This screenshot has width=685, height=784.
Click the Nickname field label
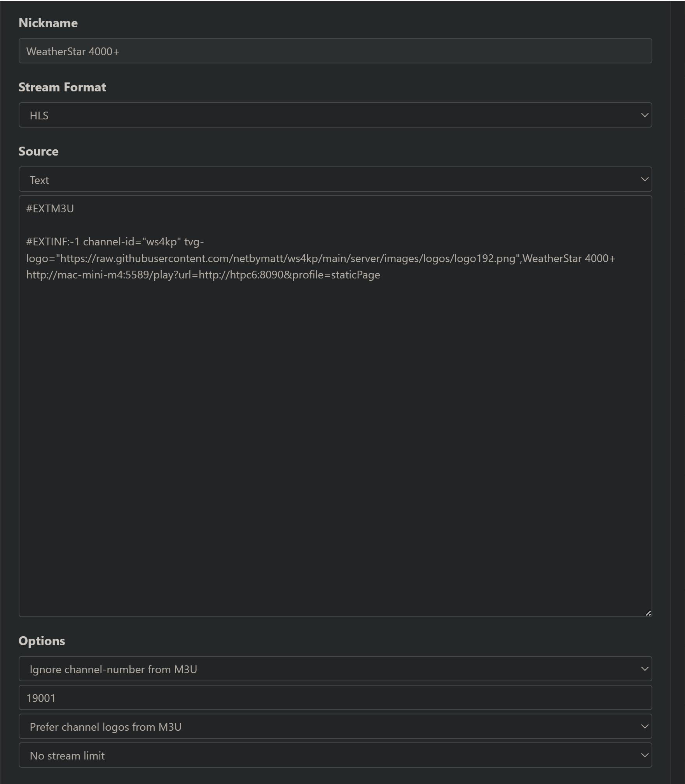coord(48,23)
